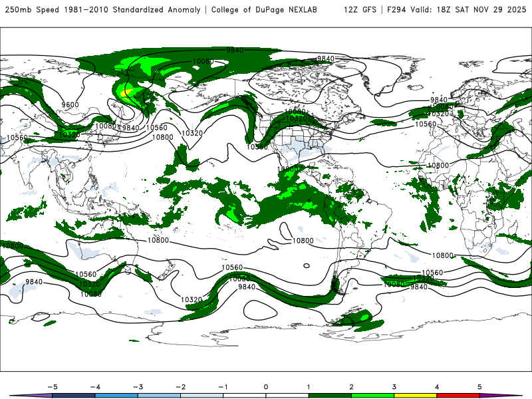Click the colorbar tick label '-5'
Image resolution: width=532 pixels, height=399 pixels.
[x=53, y=387]
